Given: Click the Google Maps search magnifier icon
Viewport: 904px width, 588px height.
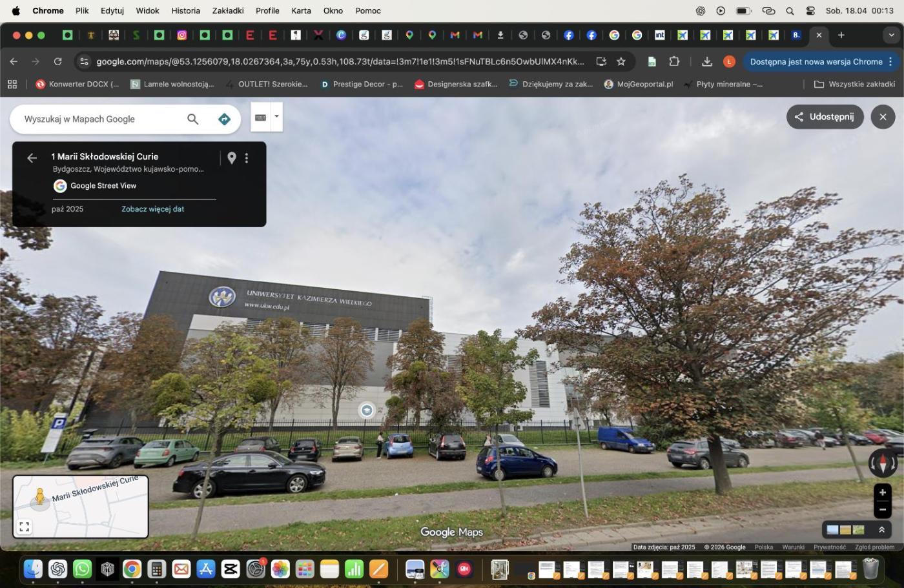Looking at the screenshot, I should [192, 119].
